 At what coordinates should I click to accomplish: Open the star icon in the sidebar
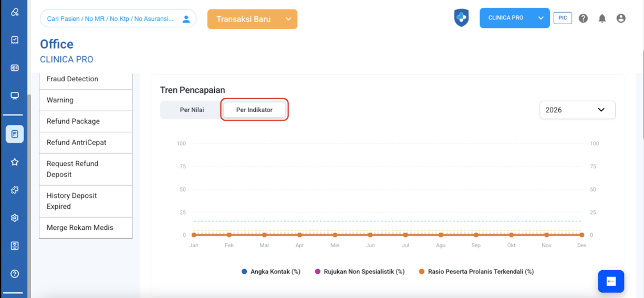pos(15,162)
